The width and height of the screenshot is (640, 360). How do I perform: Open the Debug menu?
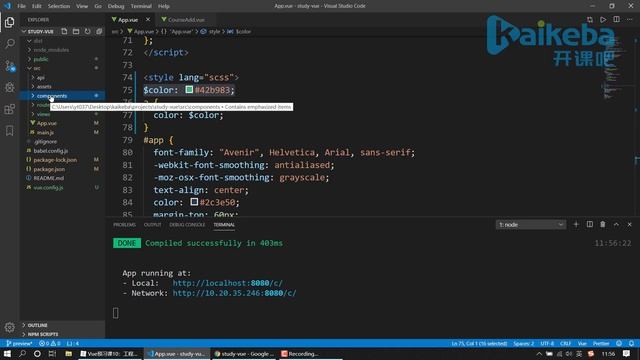click(x=116, y=6)
